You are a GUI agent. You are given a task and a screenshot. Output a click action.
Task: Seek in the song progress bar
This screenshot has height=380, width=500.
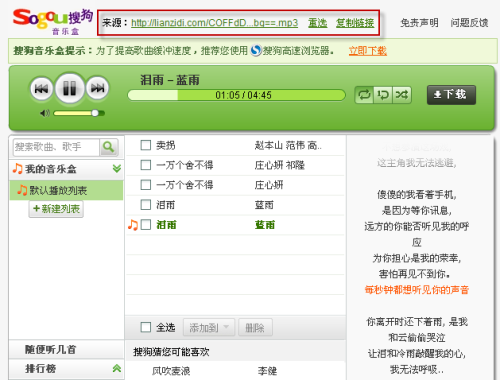click(236, 95)
